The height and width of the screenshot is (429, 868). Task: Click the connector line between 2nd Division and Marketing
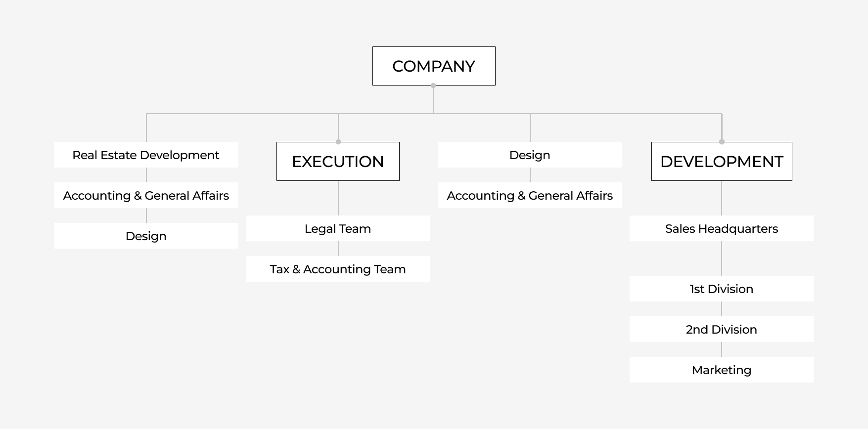[722, 349]
